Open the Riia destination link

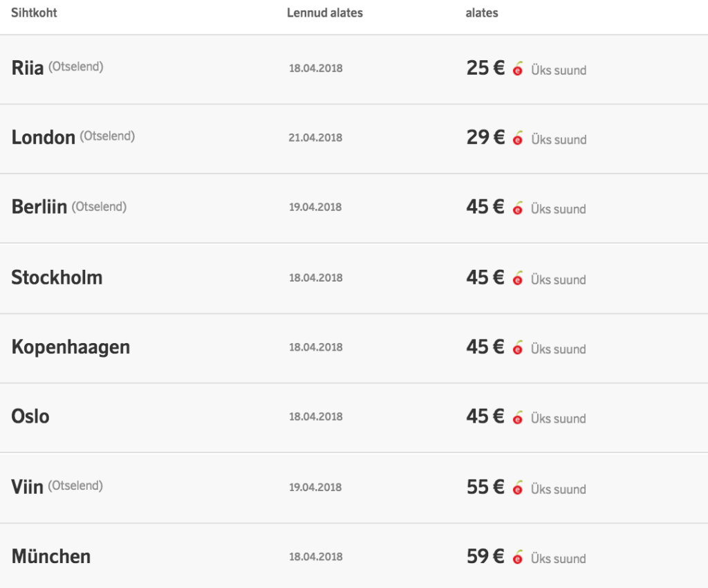click(28, 68)
